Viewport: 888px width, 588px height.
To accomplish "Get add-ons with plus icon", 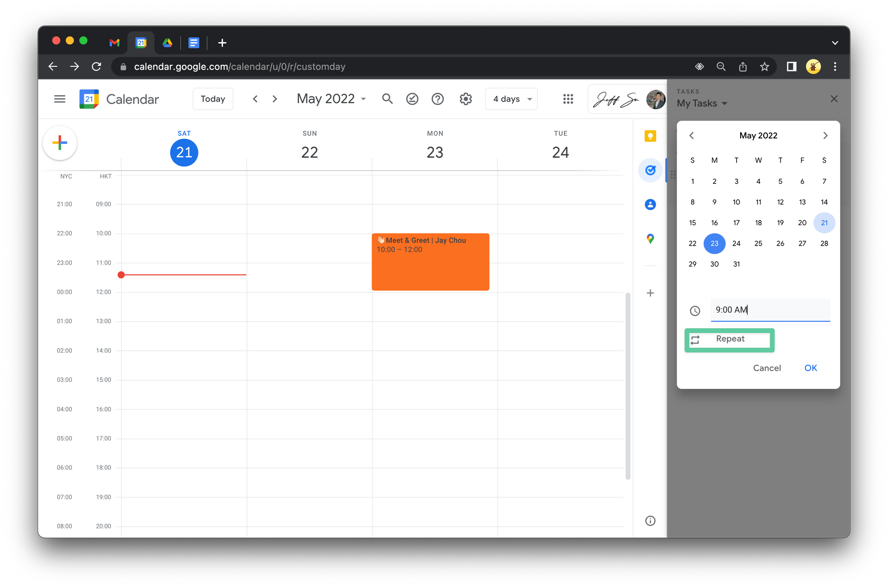I will pos(650,293).
